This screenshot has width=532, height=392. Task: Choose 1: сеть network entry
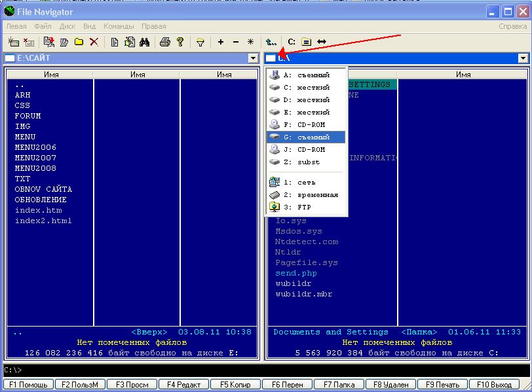(x=307, y=183)
